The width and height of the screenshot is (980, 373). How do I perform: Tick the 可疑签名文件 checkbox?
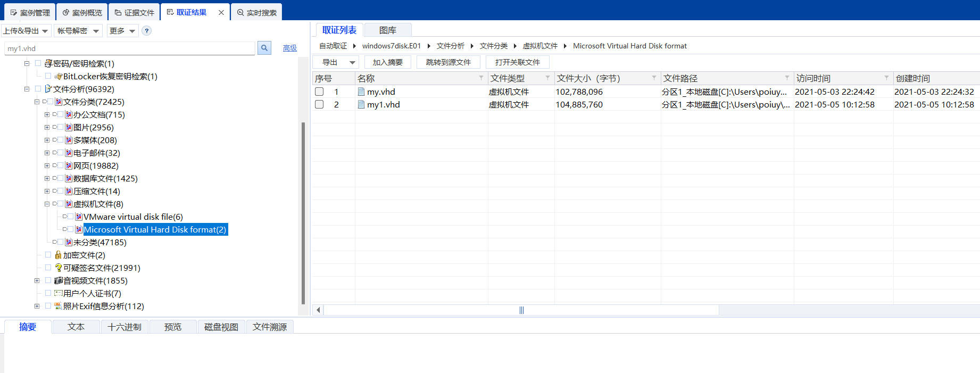point(48,267)
